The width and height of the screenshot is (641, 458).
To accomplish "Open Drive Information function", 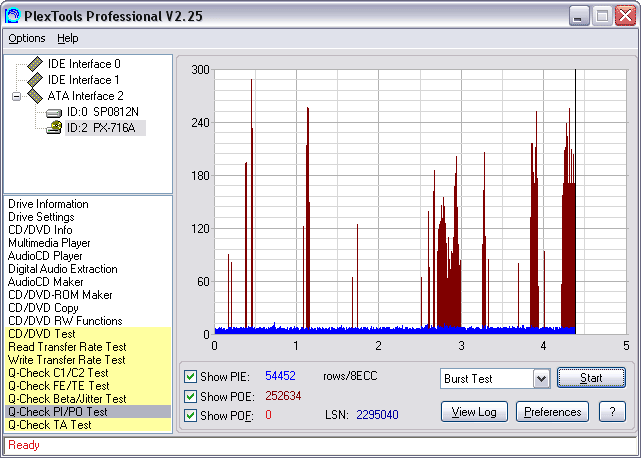I will 48,204.
